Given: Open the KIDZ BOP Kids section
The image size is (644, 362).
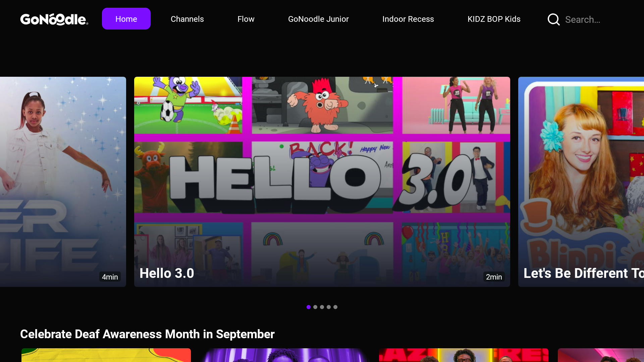Looking at the screenshot, I should [494, 19].
